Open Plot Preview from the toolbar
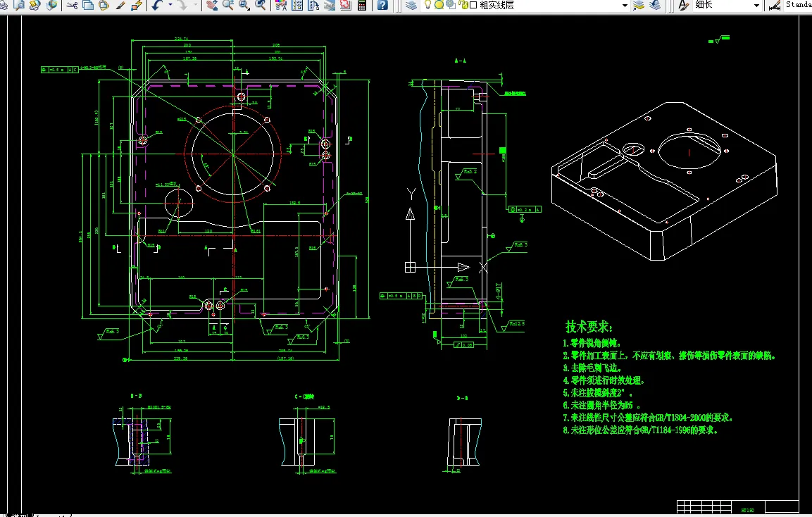Screen dimensions: 812x517 [18, 5]
